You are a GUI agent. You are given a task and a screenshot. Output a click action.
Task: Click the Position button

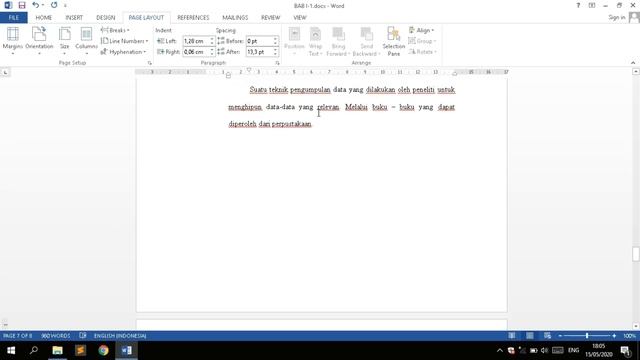[x=294, y=41]
